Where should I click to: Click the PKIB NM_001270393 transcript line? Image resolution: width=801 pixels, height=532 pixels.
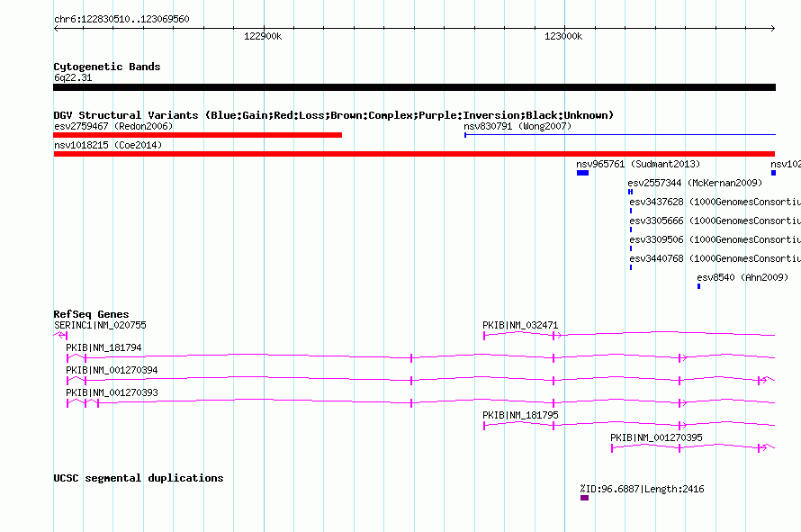tap(421, 401)
